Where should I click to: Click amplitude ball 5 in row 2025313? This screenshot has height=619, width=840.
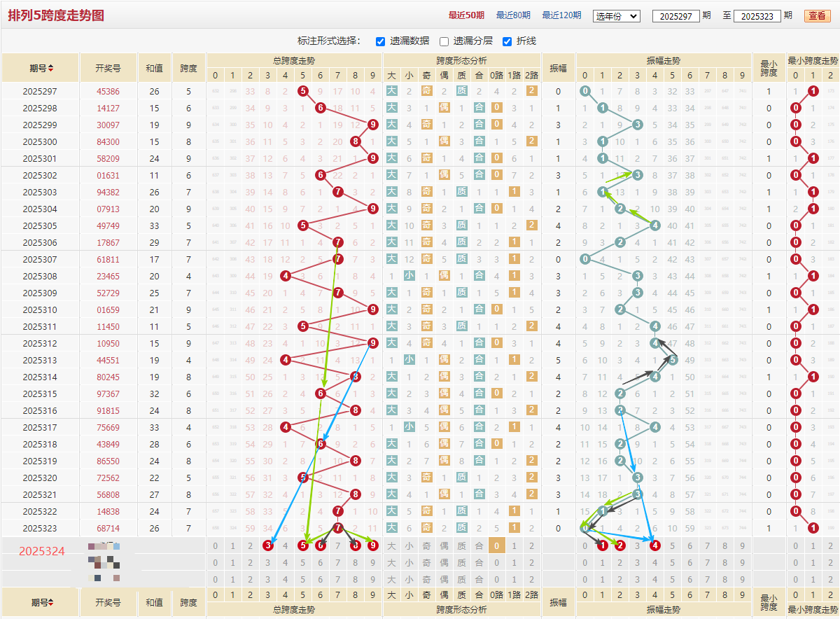pos(672,360)
